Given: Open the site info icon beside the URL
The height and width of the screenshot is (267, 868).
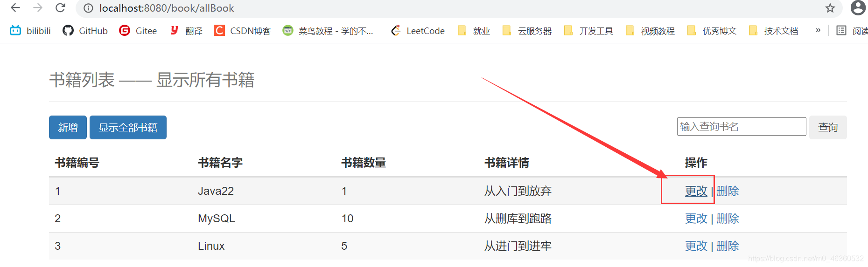Looking at the screenshot, I should (88, 8).
